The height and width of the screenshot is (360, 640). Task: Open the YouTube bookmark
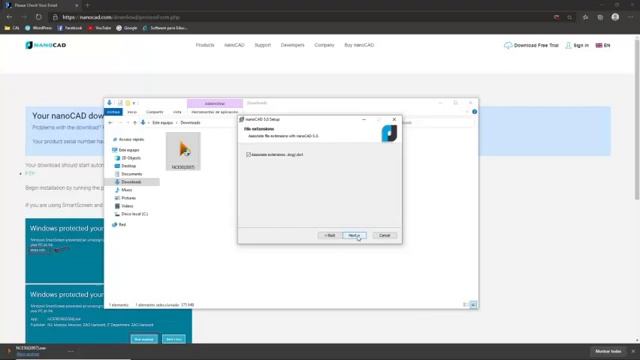tap(100, 28)
